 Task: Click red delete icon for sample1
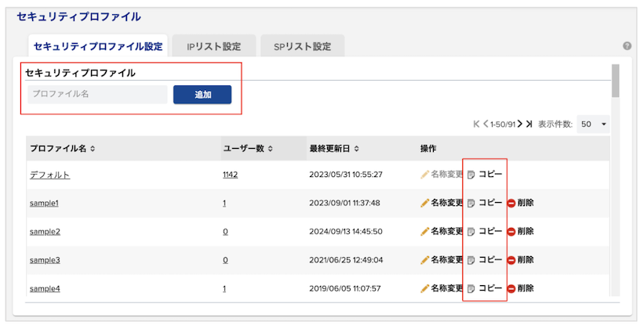pos(511,203)
